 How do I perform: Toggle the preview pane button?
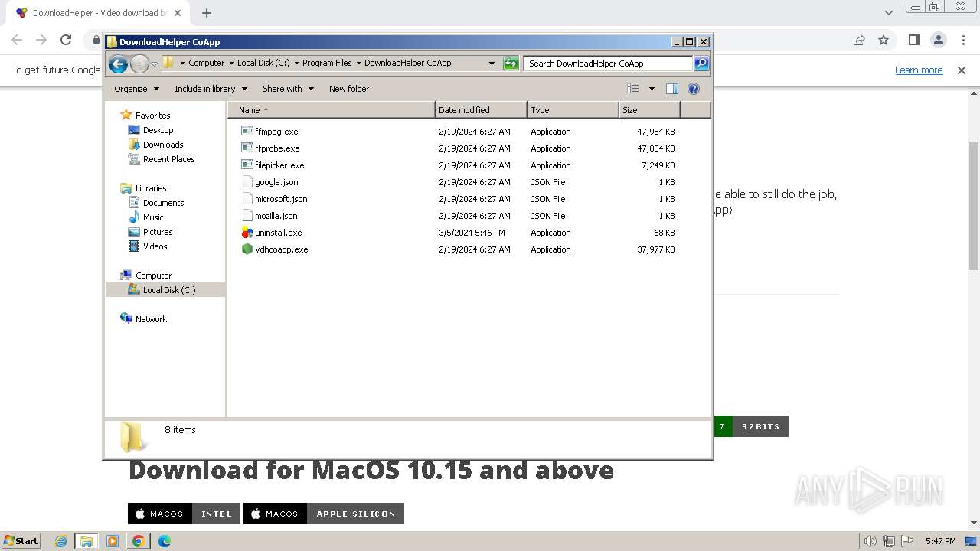pos(672,89)
